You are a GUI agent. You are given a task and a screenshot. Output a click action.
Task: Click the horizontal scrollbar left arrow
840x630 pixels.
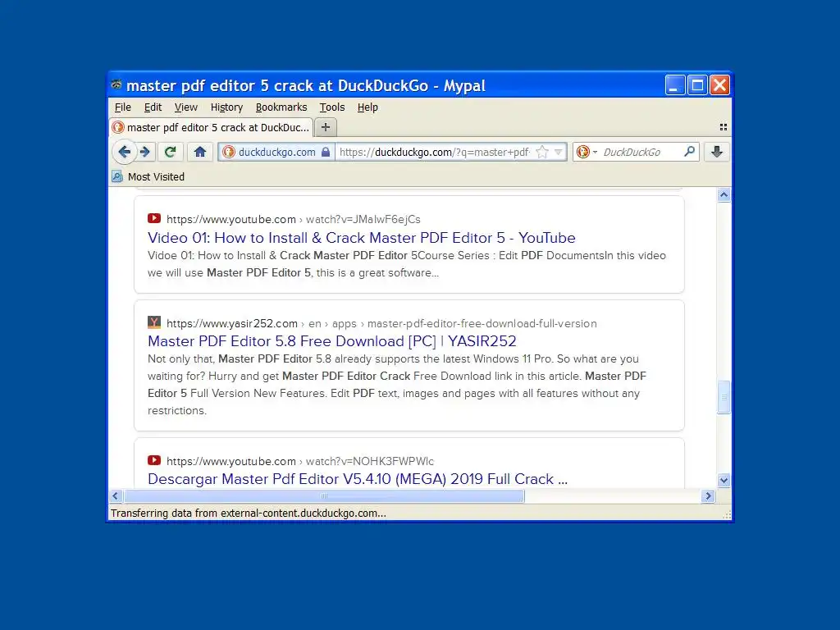coord(116,496)
